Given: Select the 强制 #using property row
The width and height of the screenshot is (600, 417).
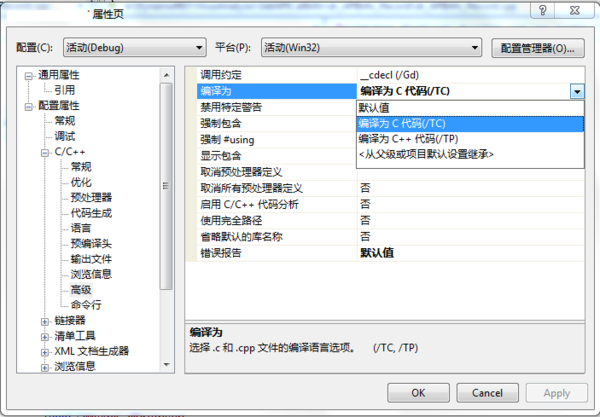Looking at the screenshot, I should point(277,140).
